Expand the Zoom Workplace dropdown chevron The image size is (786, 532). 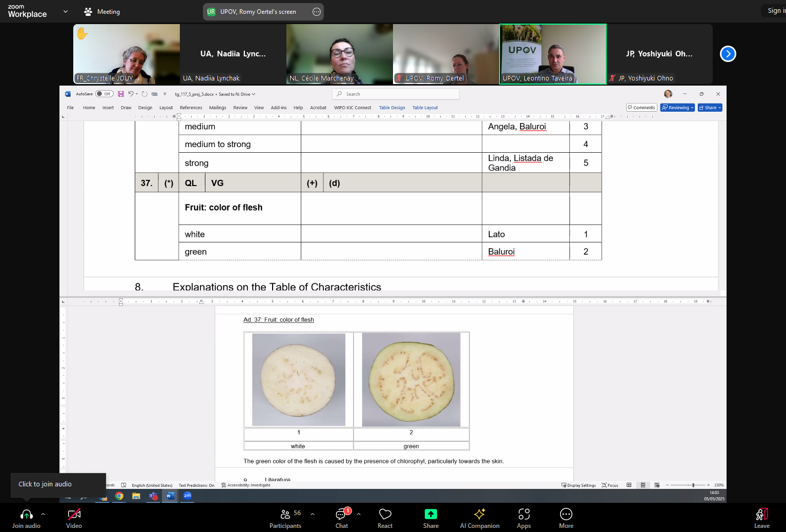pyautogui.click(x=66, y=11)
